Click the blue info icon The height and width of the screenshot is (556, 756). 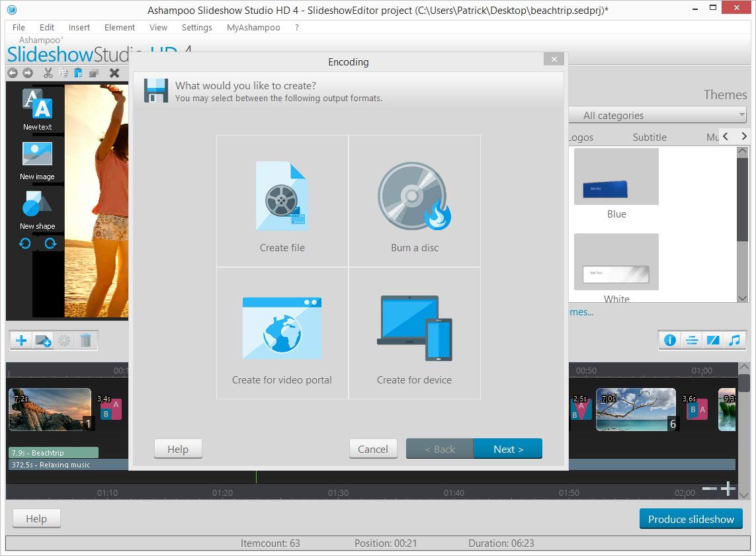click(x=670, y=340)
